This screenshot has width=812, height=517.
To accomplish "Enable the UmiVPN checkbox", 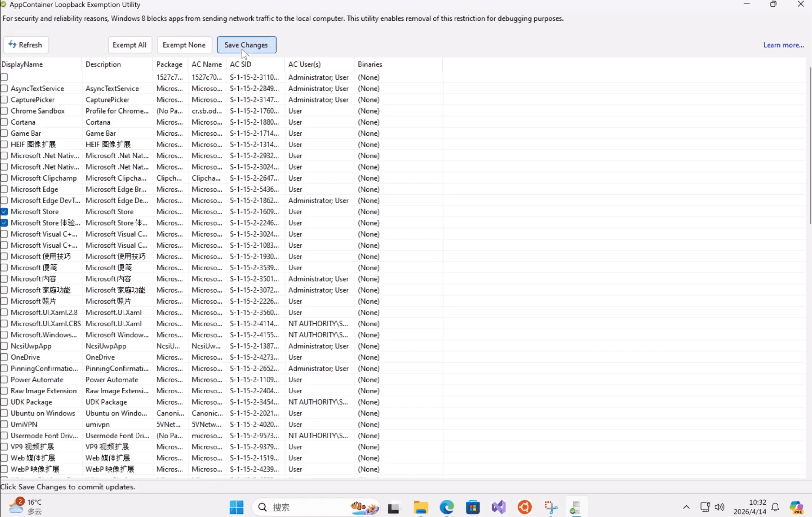I will tap(4, 424).
